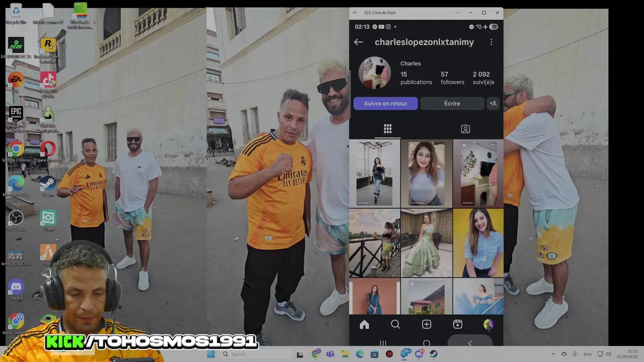This screenshot has width=644, height=362.
Task: Open Microsoft Store from the taskbar
Action: pos(374,354)
